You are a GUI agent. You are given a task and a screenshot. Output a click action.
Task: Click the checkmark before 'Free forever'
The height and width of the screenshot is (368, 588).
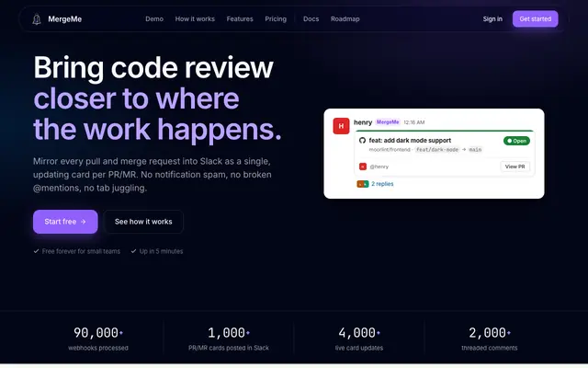36,251
